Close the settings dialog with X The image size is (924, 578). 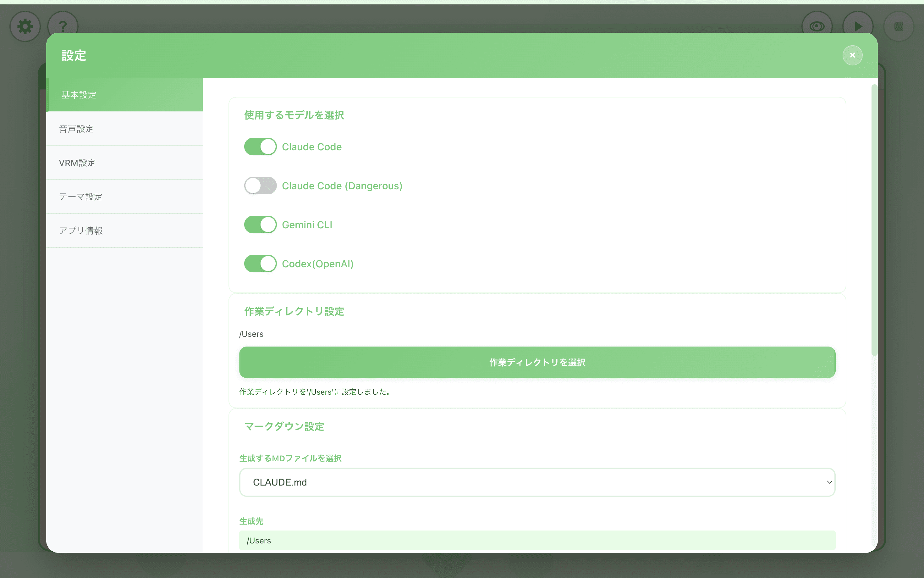(852, 55)
